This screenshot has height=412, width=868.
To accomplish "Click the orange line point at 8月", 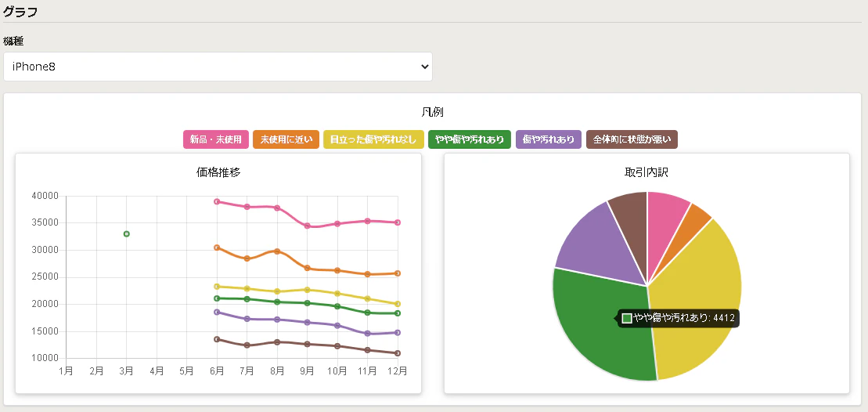I will (277, 251).
